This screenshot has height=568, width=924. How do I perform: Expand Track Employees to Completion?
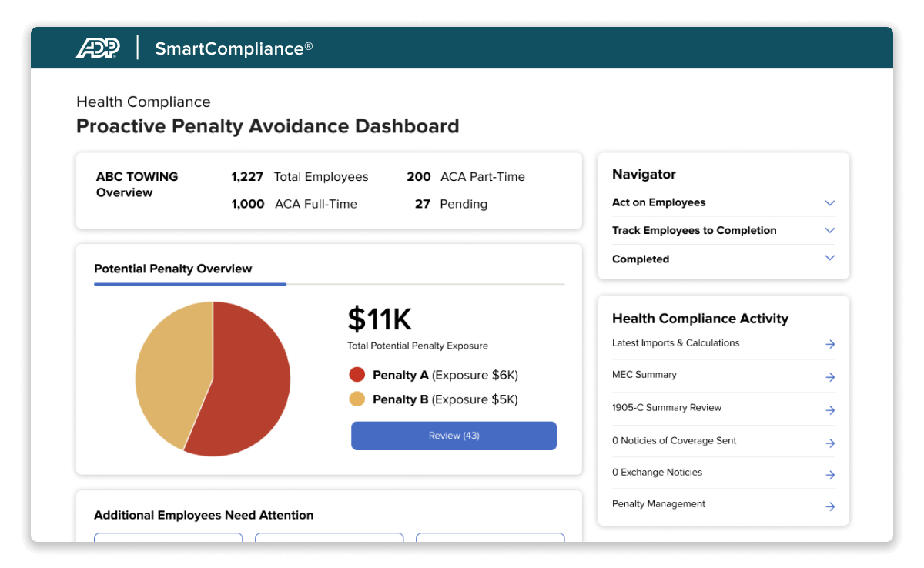tap(829, 230)
